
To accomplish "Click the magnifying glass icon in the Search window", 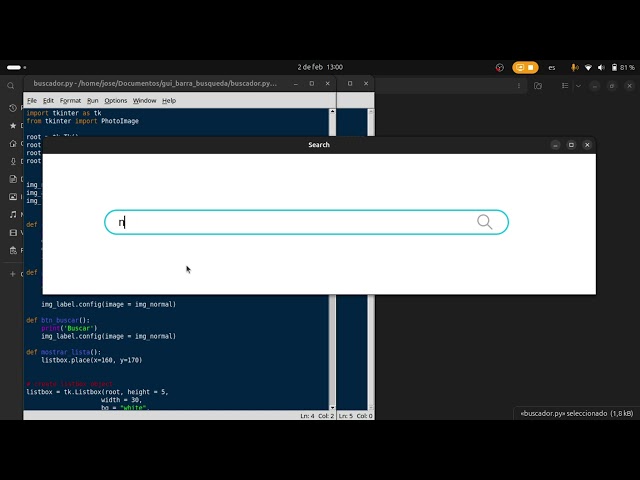I will pyautogui.click(x=484, y=222).
